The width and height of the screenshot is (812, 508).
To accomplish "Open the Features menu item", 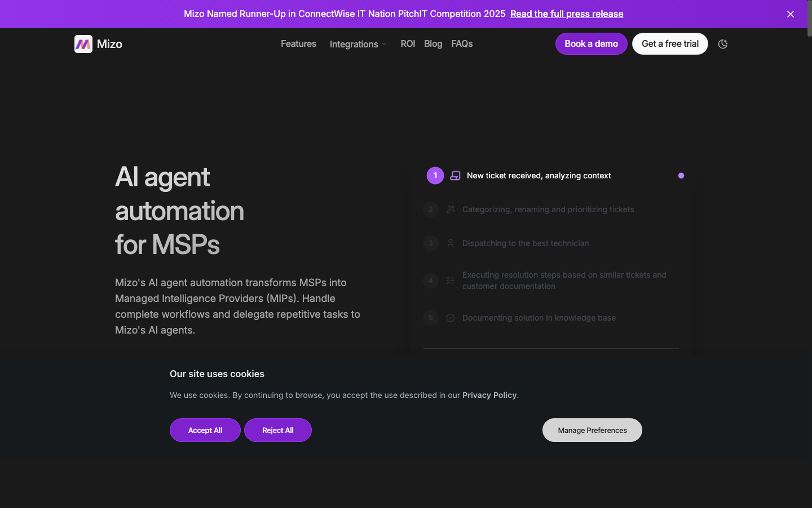I will (x=298, y=43).
